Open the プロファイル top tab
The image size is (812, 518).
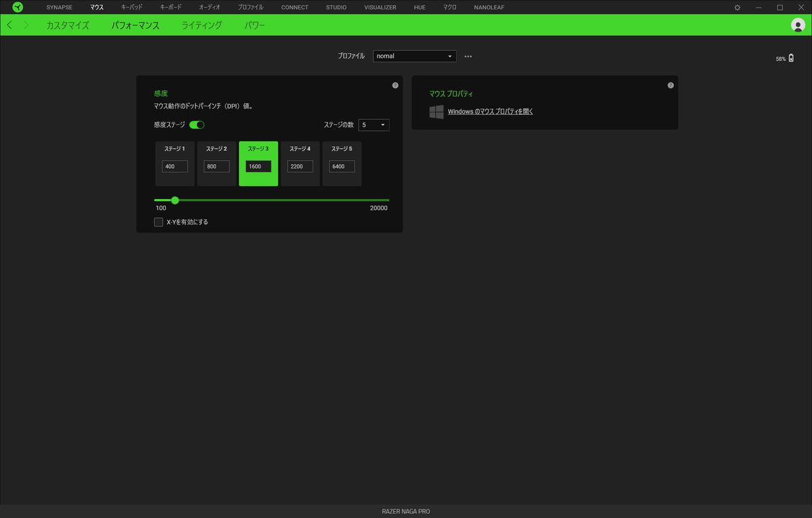(x=251, y=7)
